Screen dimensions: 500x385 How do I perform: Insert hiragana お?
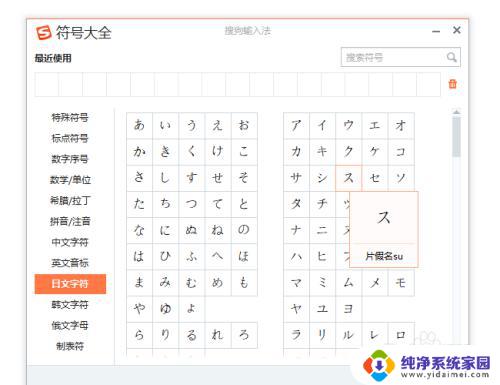coord(244,125)
